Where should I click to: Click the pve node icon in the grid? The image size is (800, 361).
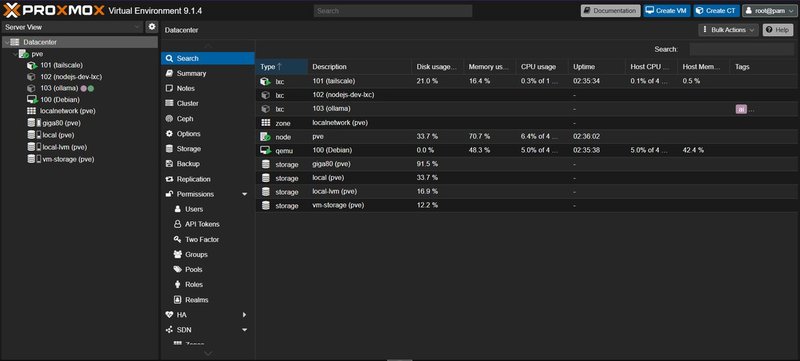click(x=265, y=137)
